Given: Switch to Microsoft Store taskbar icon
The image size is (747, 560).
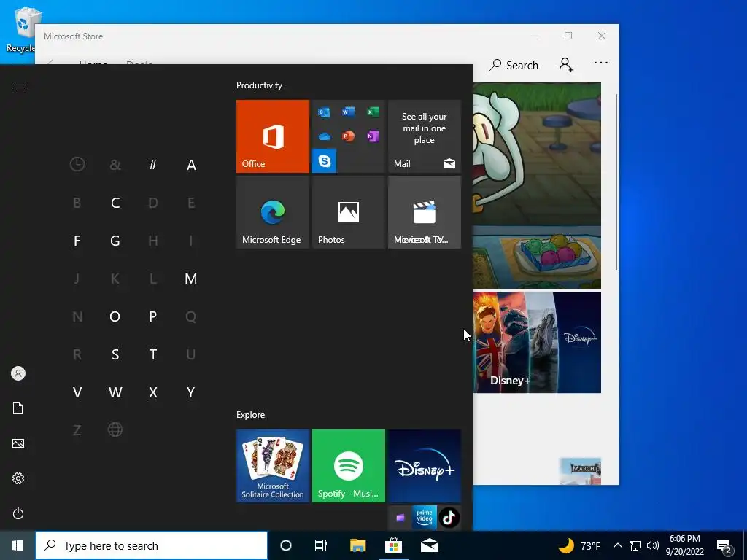Looking at the screenshot, I should [393, 545].
